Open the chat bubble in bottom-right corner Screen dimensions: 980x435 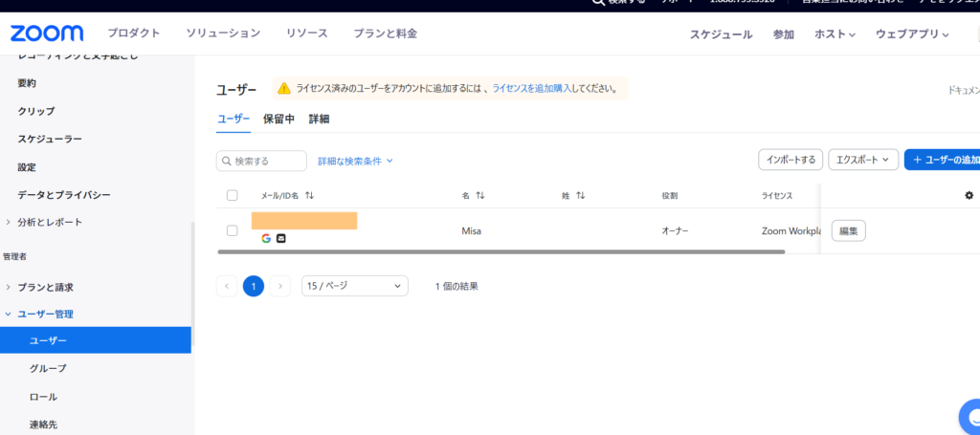coord(969,419)
